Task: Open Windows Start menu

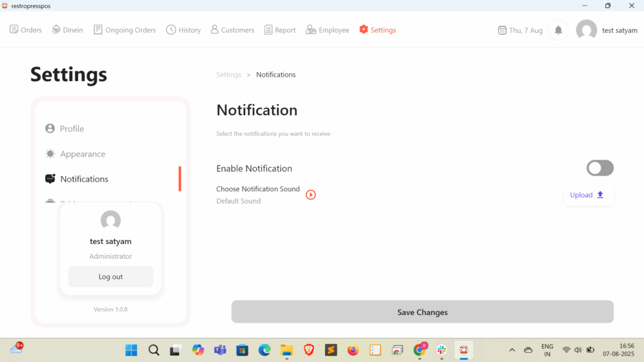Action: point(131,350)
